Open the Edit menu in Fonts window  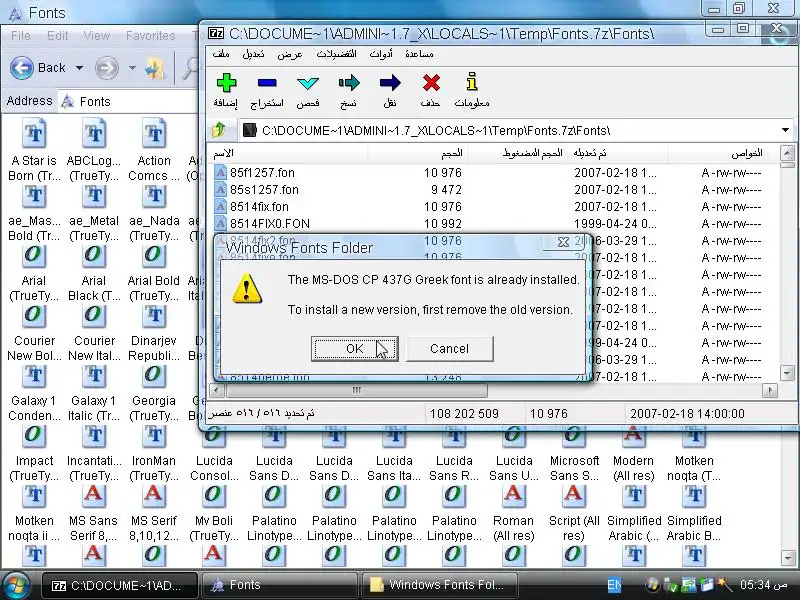pyautogui.click(x=57, y=36)
